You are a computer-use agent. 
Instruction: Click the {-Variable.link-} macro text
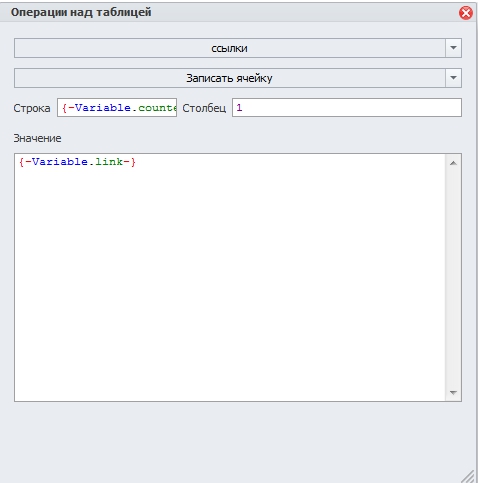(77, 162)
